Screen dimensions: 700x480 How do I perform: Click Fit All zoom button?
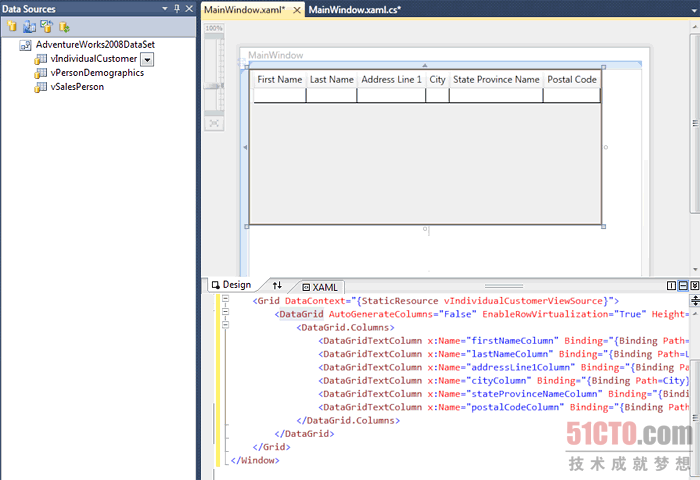click(214, 123)
